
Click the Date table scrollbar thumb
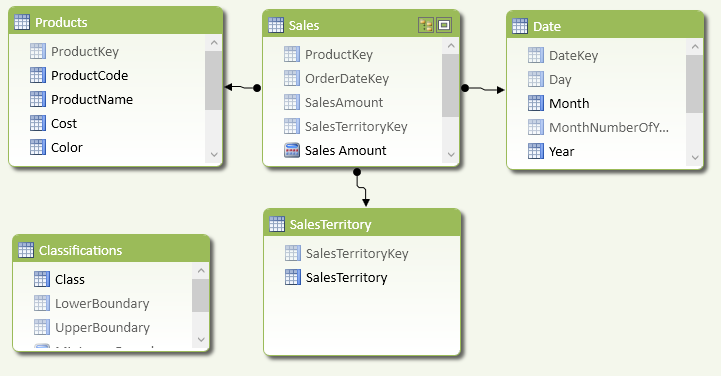tap(694, 84)
